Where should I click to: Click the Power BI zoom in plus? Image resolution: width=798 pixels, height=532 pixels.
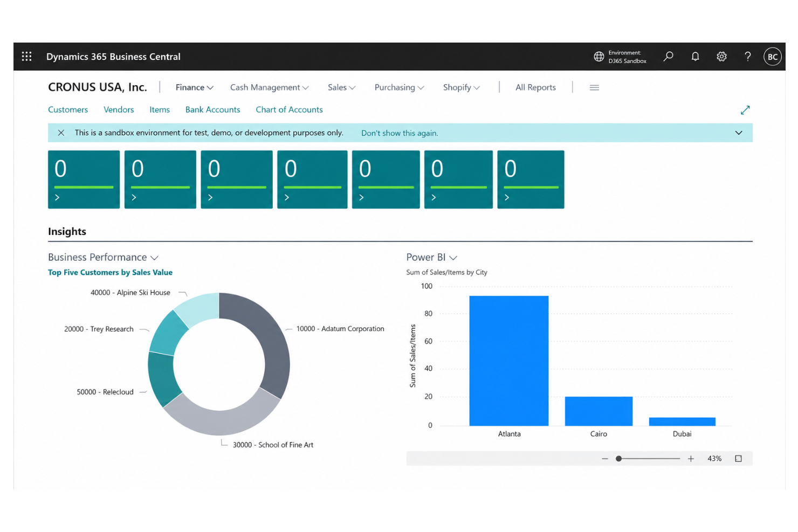691,459
